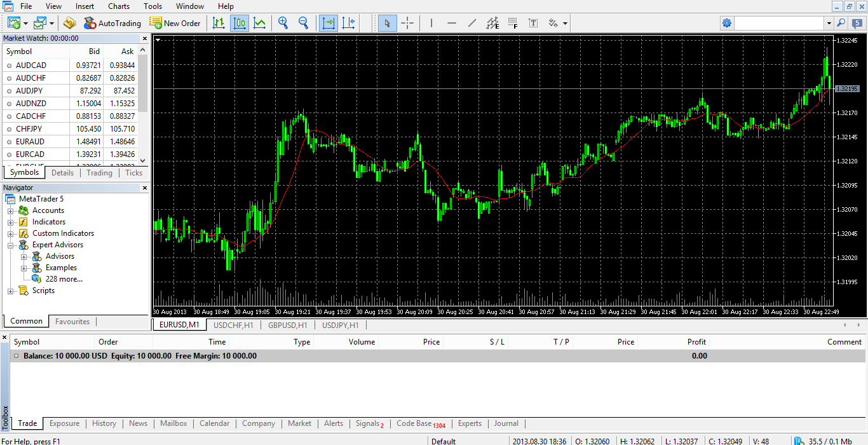Switch to the GBPUSD,H1 chart tab
The height and width of the screenshot is (445, 868).
pyautogui.click(x=288, y=325)
